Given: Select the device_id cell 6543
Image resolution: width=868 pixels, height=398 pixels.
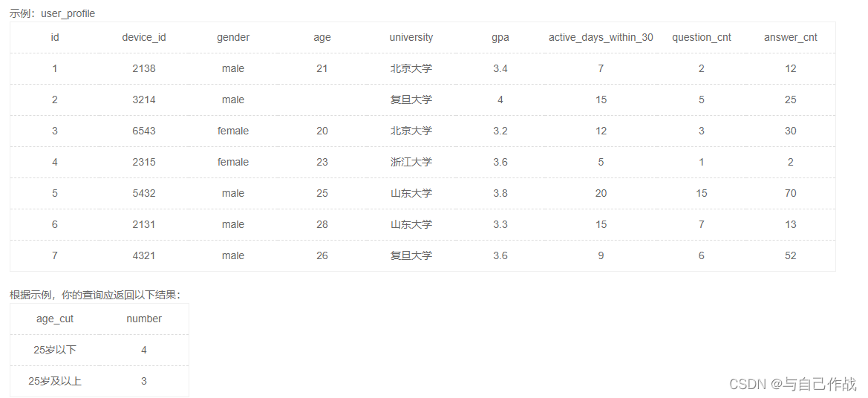Looking at the screenshot, I should 144,131.
